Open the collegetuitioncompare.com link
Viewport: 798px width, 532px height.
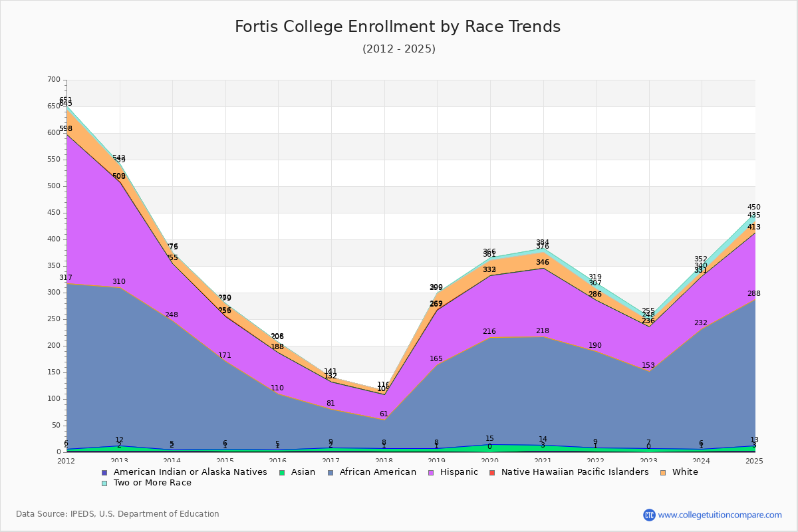720,515
